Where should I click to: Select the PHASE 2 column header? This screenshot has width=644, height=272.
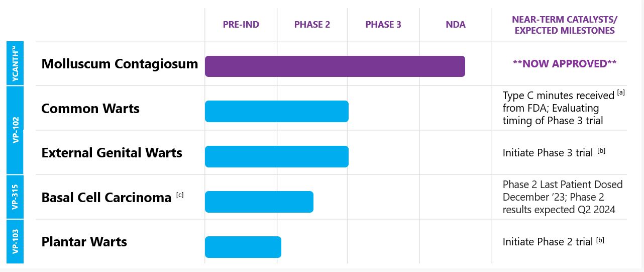(x=312, y=25)
